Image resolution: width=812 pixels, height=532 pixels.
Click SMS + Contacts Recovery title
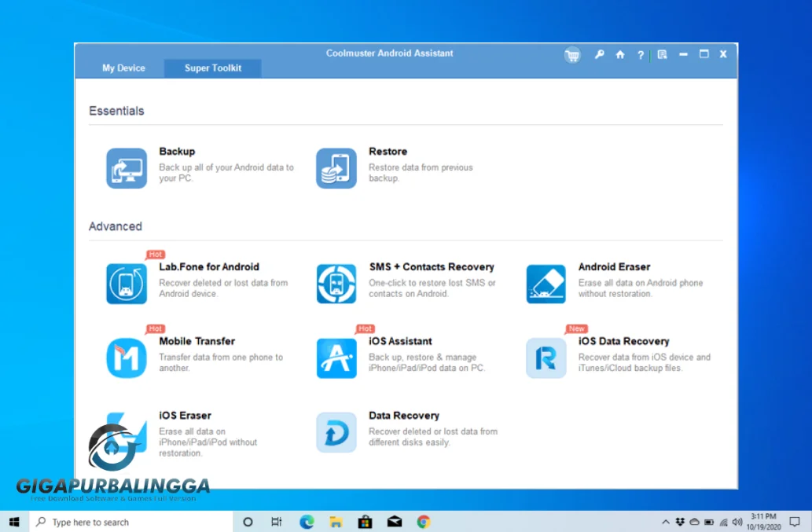[432, 267]
